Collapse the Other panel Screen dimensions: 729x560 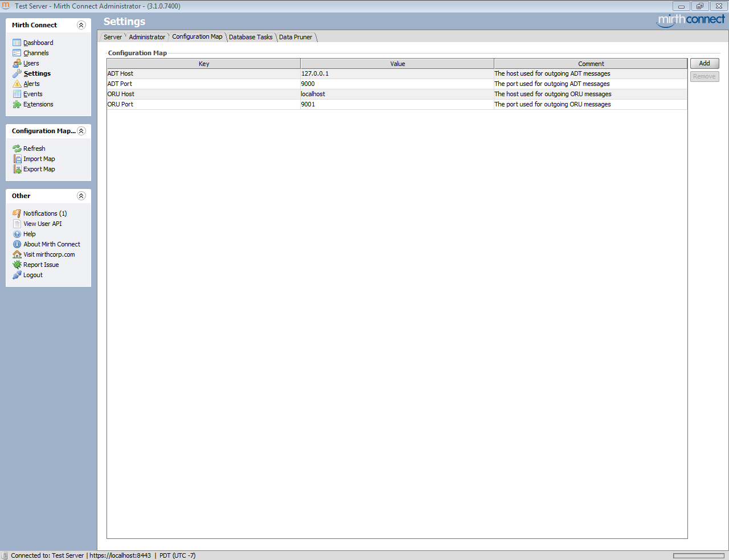81,196
